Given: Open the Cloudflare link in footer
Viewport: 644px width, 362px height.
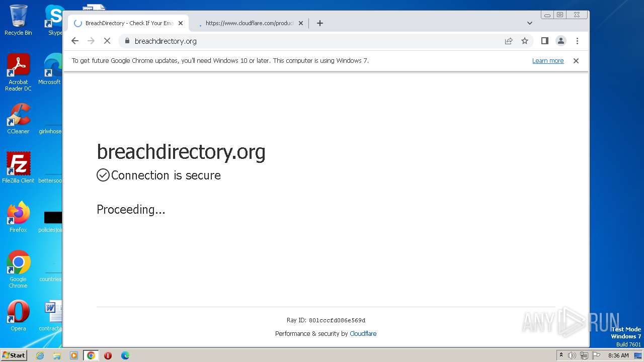Looking at the screenshot, I should point(363,333).
